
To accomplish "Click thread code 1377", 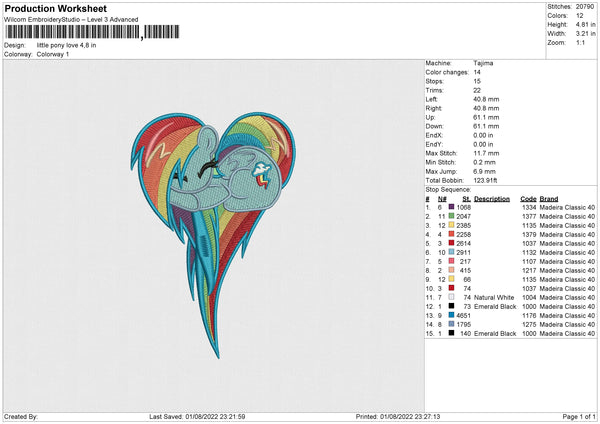I will tap(529, 216).
